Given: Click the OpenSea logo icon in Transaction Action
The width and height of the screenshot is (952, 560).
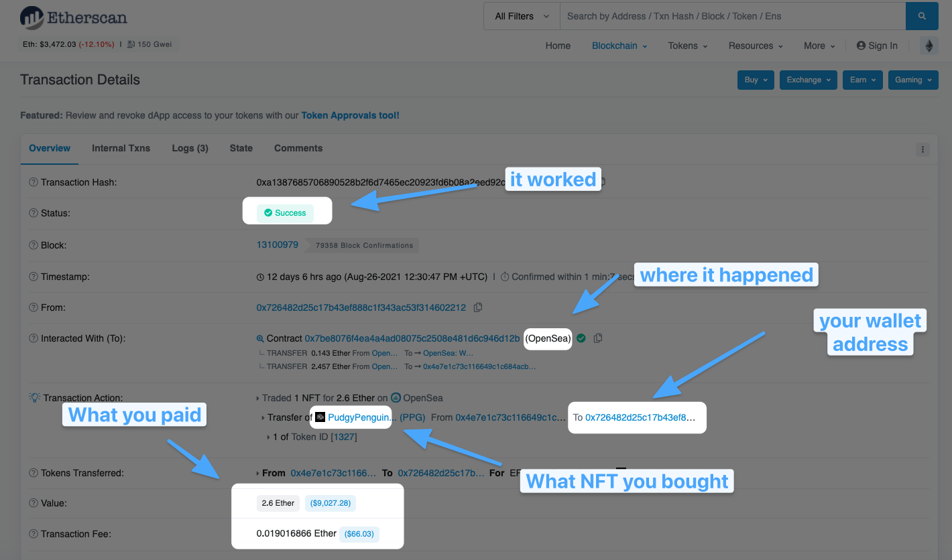Looking at the screenshot, I should click(396, 398).
